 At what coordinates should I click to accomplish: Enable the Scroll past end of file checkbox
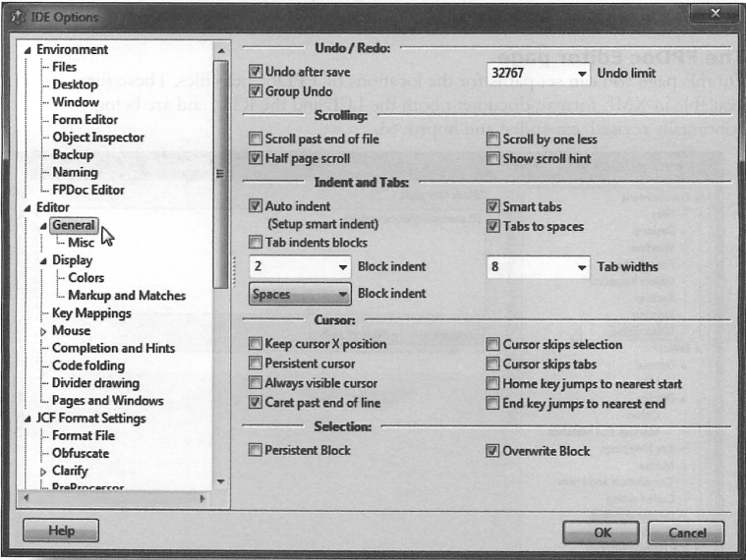[x=257, y=140]
